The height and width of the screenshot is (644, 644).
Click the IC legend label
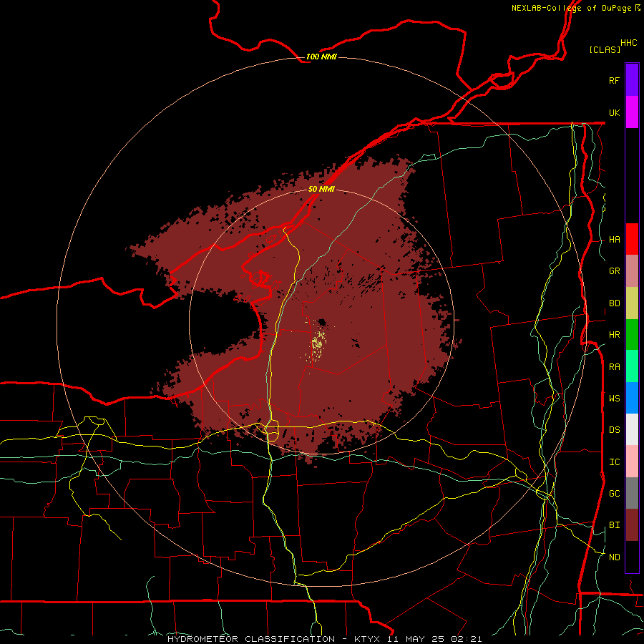pyautogui.click(x=615, y=462)
